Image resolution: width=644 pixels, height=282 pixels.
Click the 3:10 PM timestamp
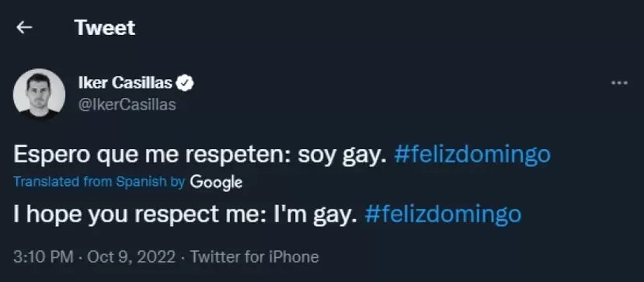click(x=44, y=257)
